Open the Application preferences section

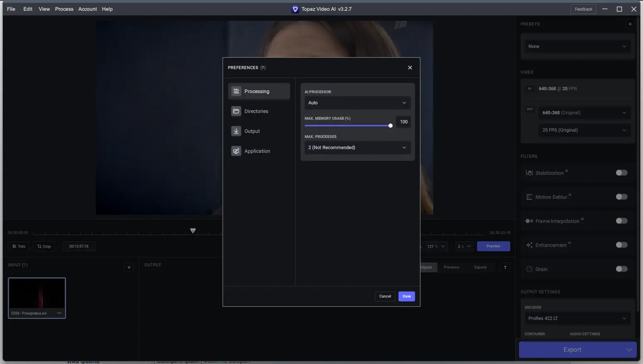click(259, 151)
